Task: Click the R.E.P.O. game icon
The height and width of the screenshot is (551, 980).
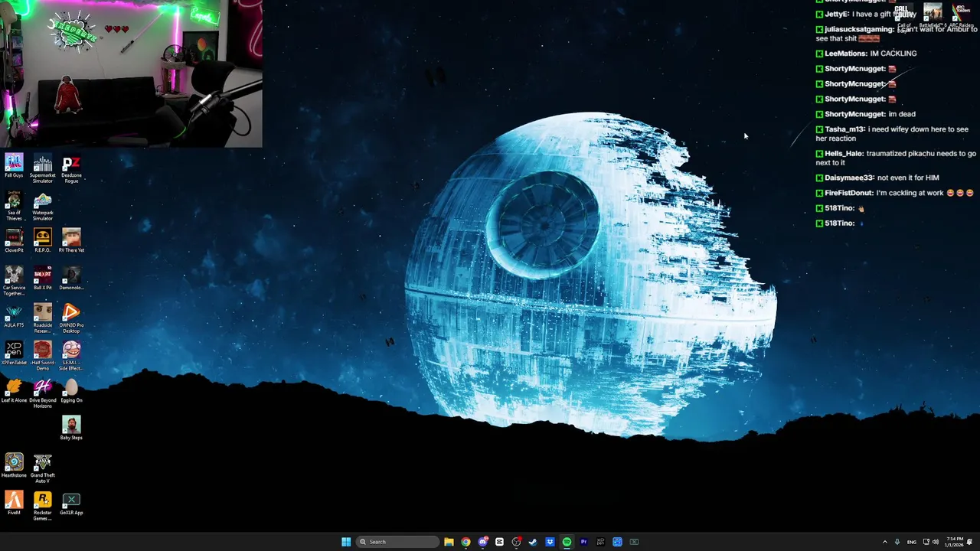Action: point(43,241)
